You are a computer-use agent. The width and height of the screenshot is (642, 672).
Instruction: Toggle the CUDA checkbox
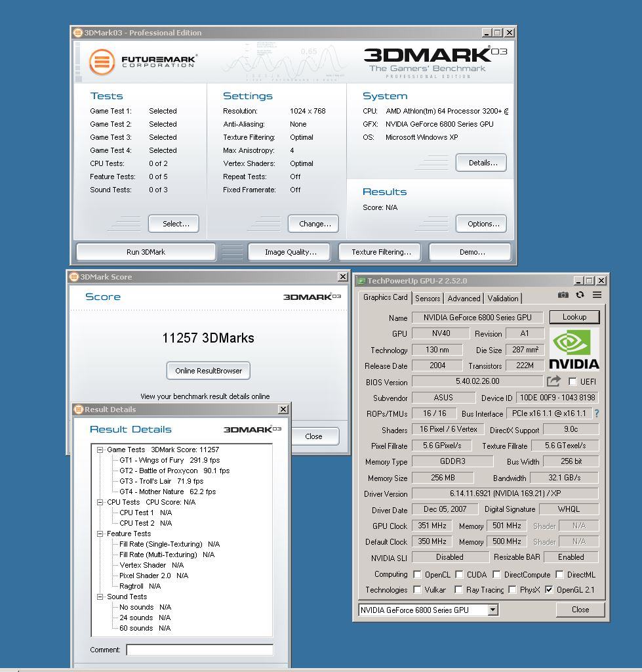pyautogui.click(x=459, y=574)
